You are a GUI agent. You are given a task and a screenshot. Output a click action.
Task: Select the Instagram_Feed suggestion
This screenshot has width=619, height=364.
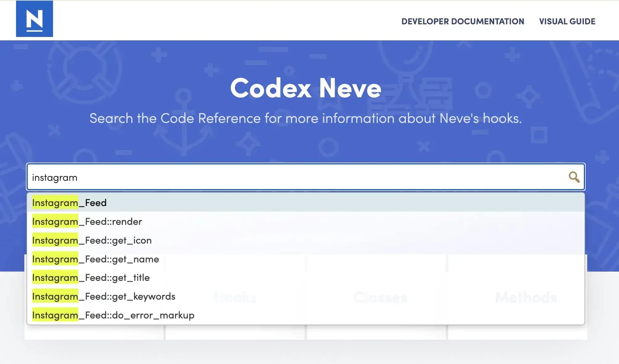click(x=306, y=203)
